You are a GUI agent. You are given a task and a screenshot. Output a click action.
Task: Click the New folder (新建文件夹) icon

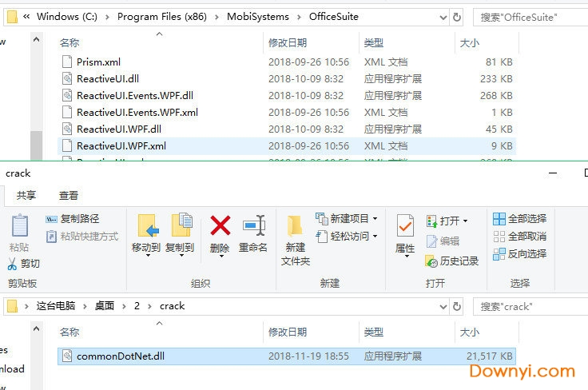tap(295, 226)
